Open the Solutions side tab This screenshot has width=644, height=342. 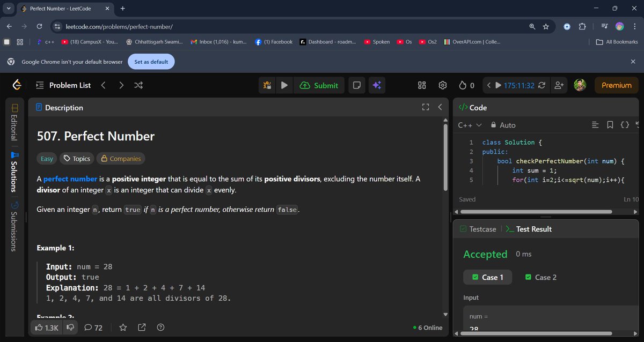[x=14, y=172]
